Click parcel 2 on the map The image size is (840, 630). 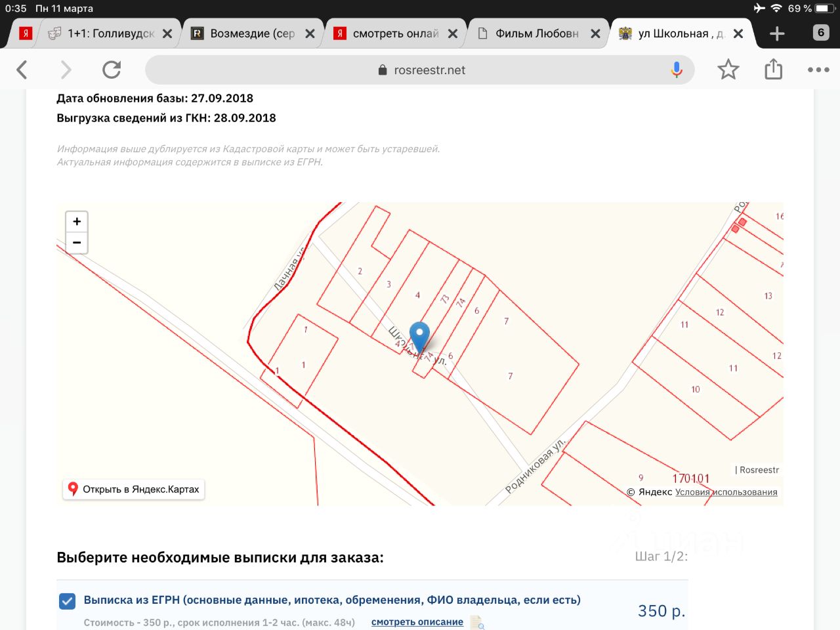coord(360,271)
